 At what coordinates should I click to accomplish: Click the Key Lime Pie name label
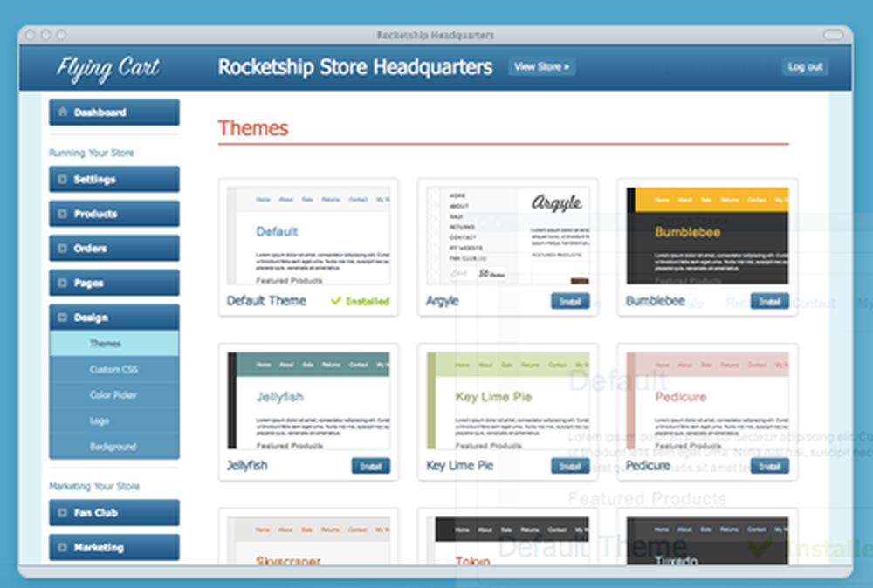point(460,466)
